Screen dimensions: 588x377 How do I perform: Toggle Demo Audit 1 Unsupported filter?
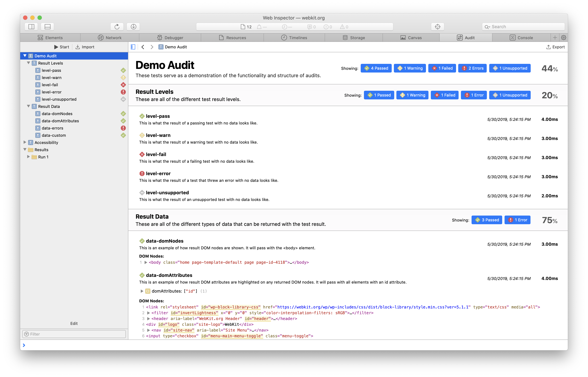coord(510,68)
